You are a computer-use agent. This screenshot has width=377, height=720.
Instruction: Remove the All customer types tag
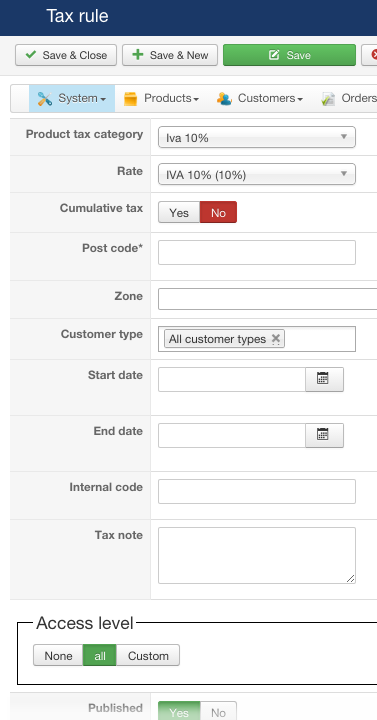tap(276, 339)
